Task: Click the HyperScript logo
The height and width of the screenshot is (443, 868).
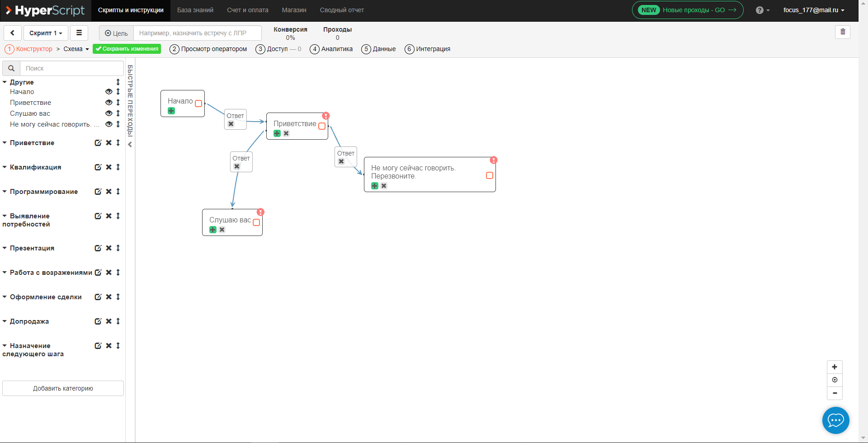Action: (45, 10)
